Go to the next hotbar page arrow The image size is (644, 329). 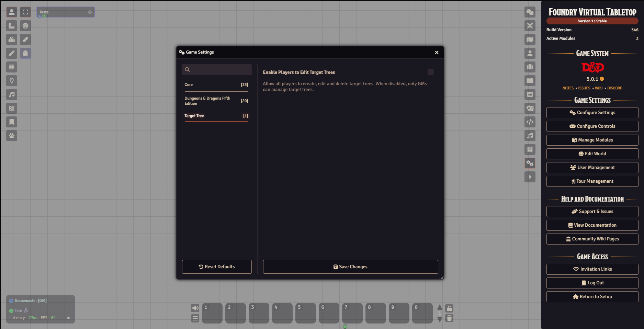(x=440, y=319)
